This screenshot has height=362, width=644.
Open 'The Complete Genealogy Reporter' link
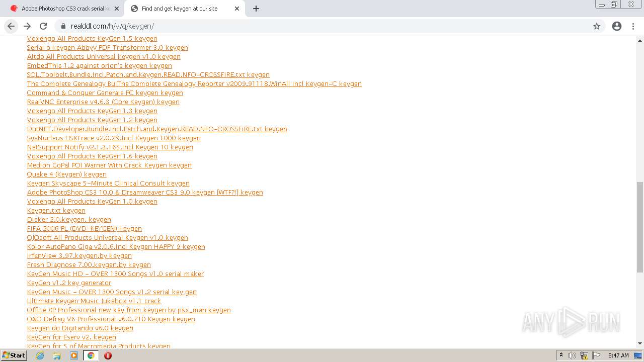(194, 84)
